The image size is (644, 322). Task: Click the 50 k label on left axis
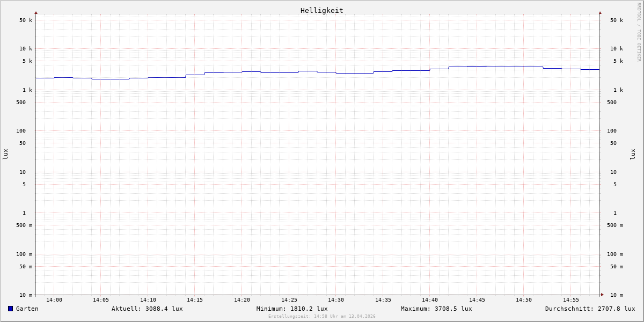point(26,20)
